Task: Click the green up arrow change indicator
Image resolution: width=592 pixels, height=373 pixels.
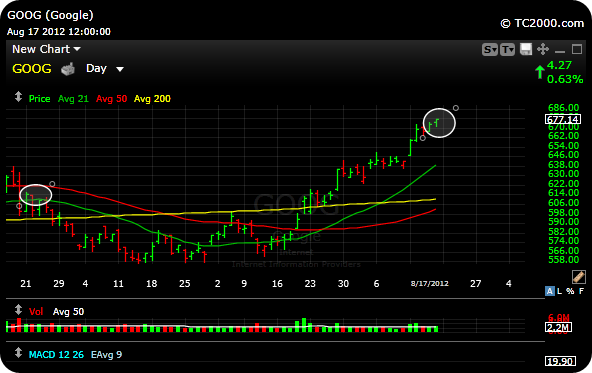Action: coord(540,72)
